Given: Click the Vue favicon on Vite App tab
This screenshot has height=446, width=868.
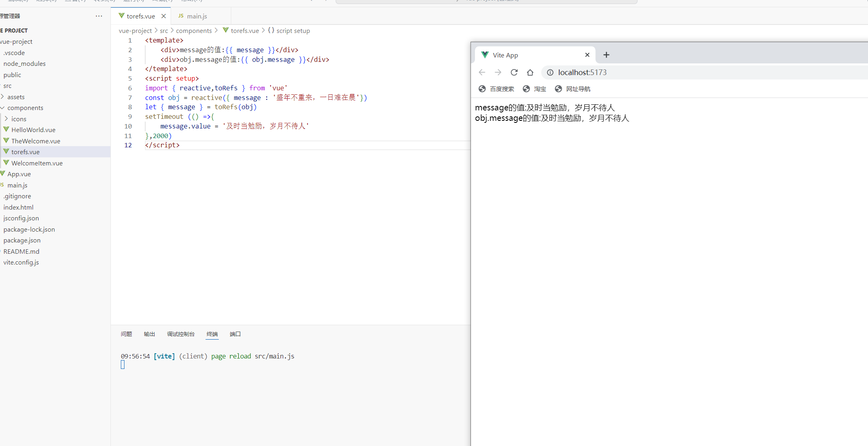Looking at the screenshot, I should click(485, 55).
